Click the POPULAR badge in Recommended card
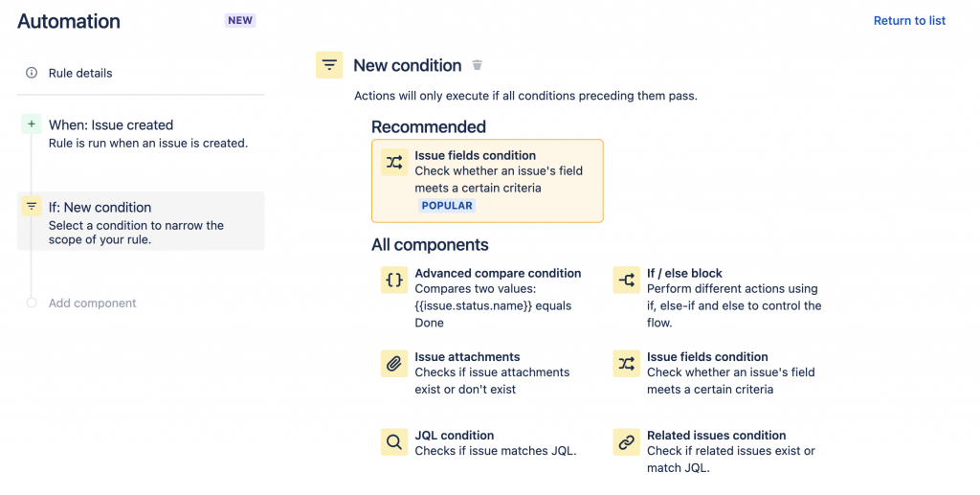The width and height of the screenshot is (980, 495). (447, 205)
